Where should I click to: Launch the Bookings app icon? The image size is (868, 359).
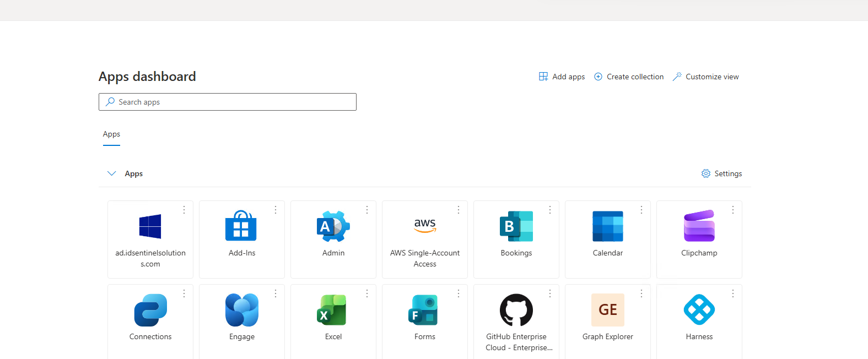click(516, 226)
